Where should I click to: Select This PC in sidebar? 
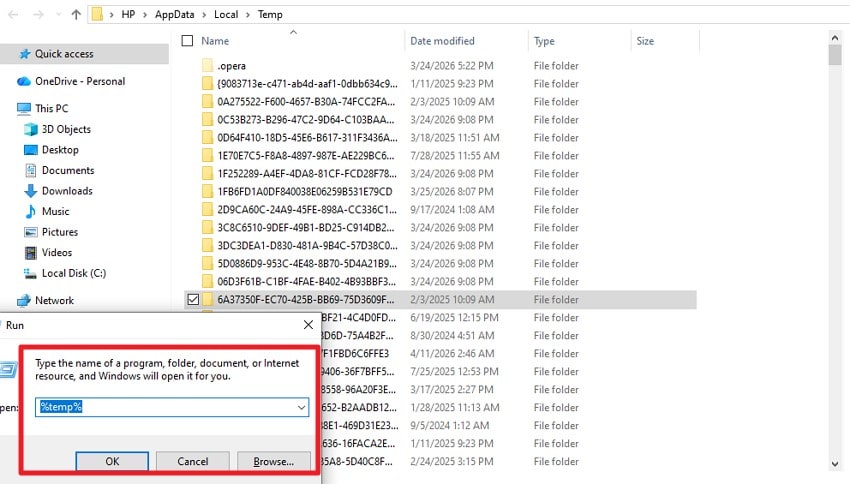[51, 108]
